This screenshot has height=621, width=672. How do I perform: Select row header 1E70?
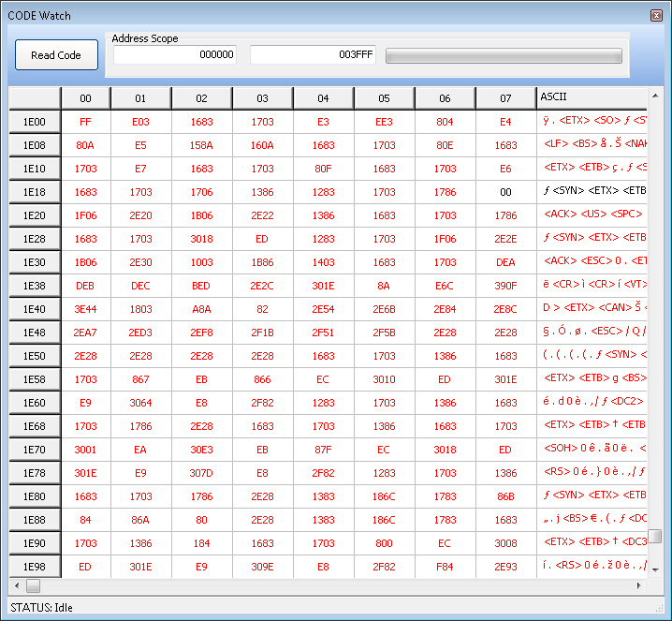click(35, 450)
